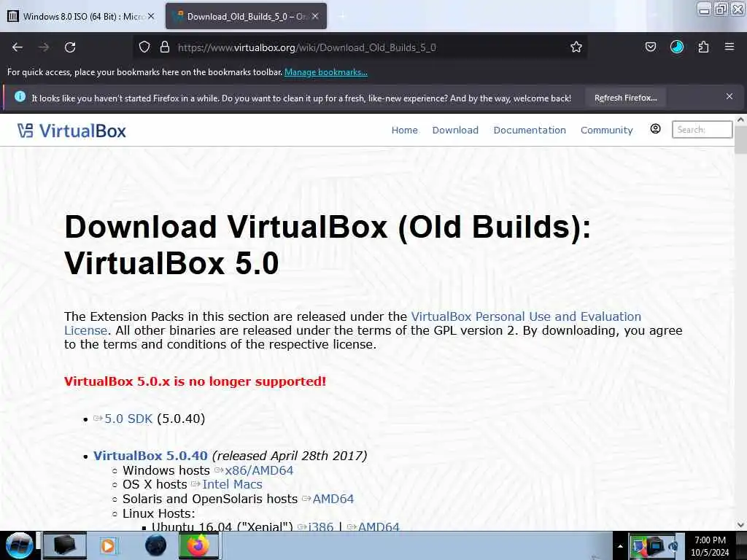Click the volume speaker tray icon

click(x=673, y=547)
